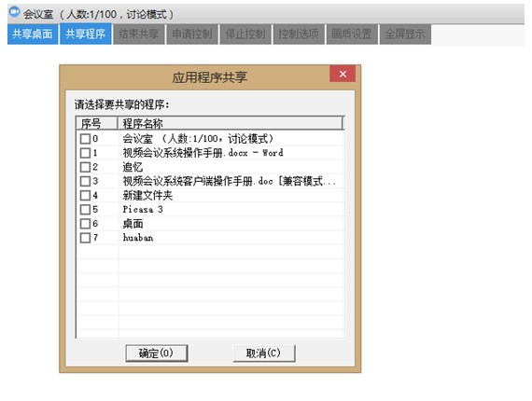532x401 pixels.
Task: Tick the checkbox next to 追忆
Action: click(x=85, y=167)
